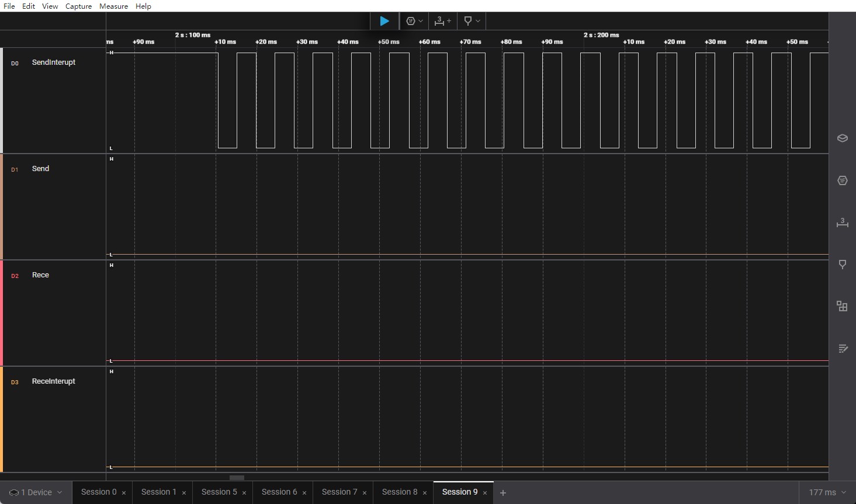Click the horizontal scrollbar thumb below waveforms
856x504 pixels.
point(237,477)
